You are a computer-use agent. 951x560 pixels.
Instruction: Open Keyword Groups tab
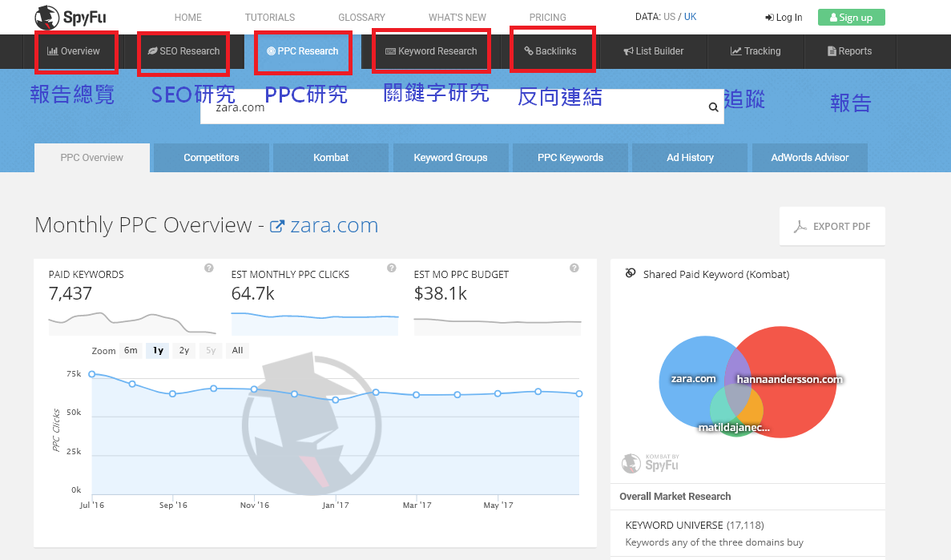[x=450, y=158]
